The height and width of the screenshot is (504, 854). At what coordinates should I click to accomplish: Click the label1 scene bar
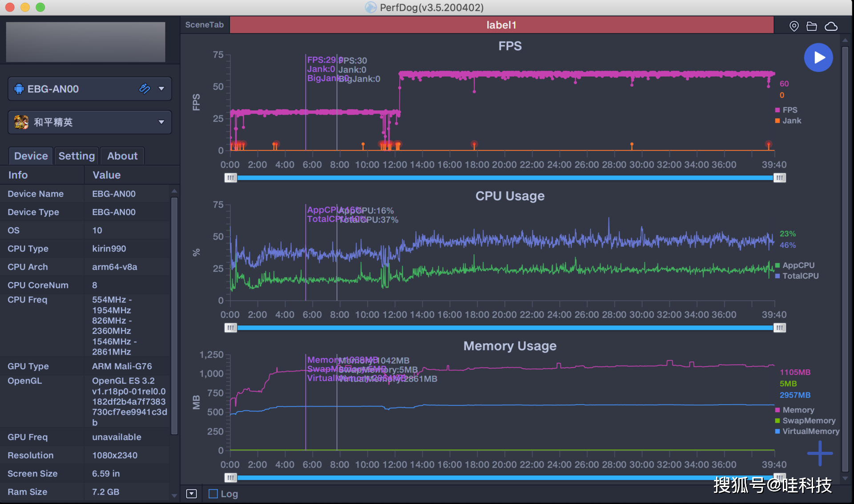(501, 25)
